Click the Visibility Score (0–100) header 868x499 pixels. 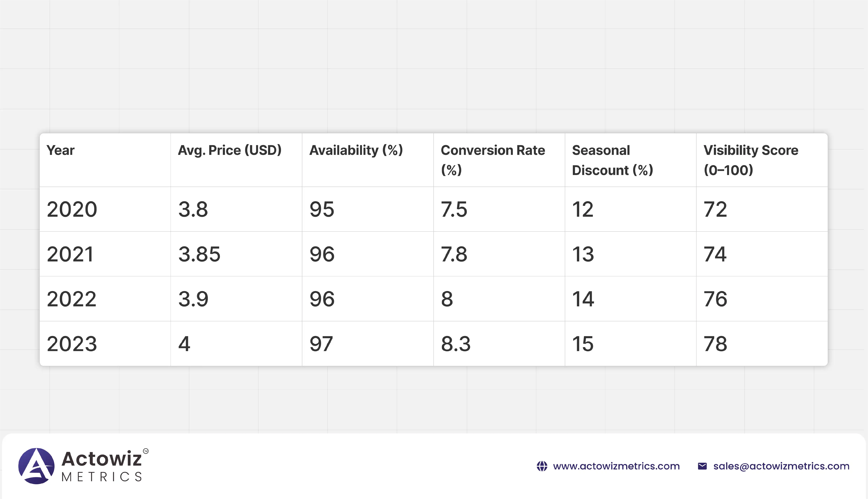[x=751, y=160]
